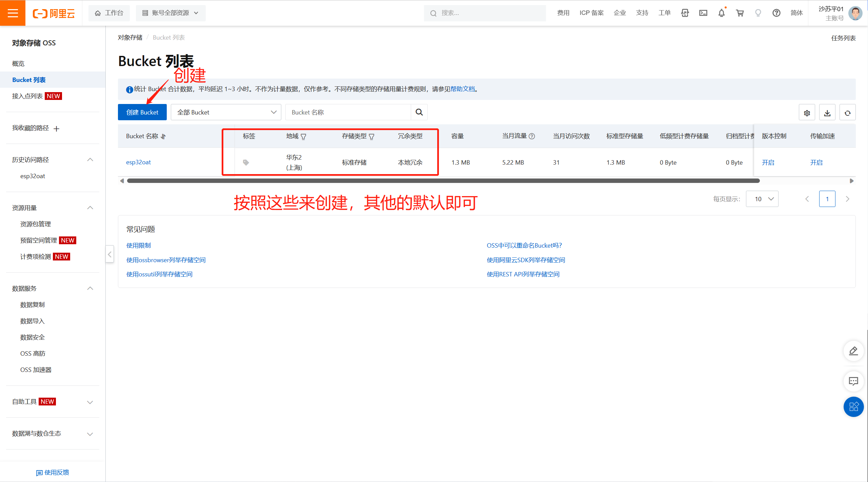
Task: Sort by Bucket 名称 column icon
Action: (163, 137)
